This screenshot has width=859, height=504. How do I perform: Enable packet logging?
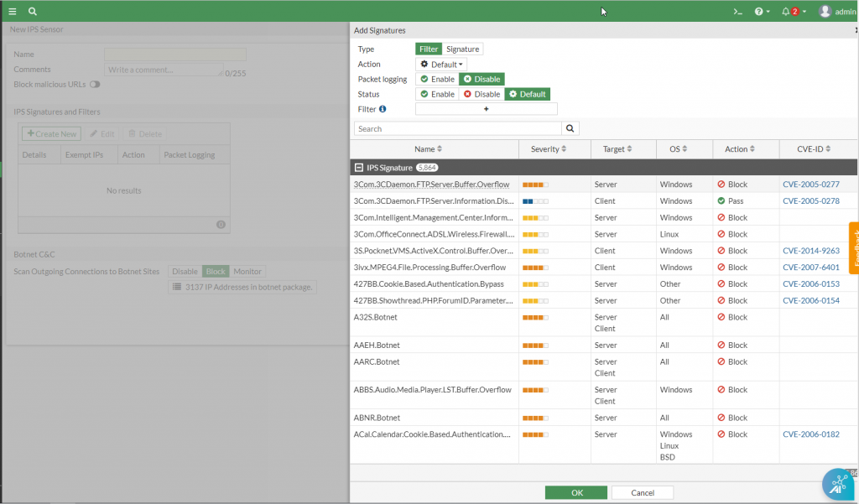tap(437, 79)
